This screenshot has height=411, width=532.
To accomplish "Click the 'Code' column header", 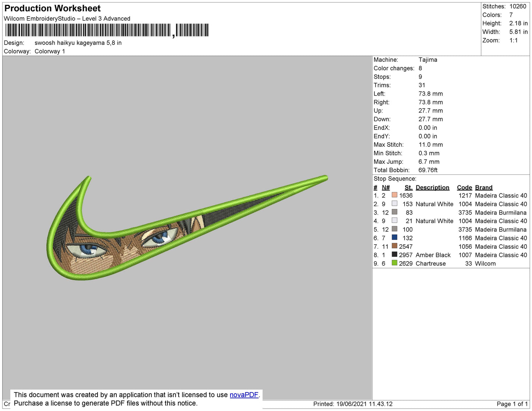I will pos(465,187).
